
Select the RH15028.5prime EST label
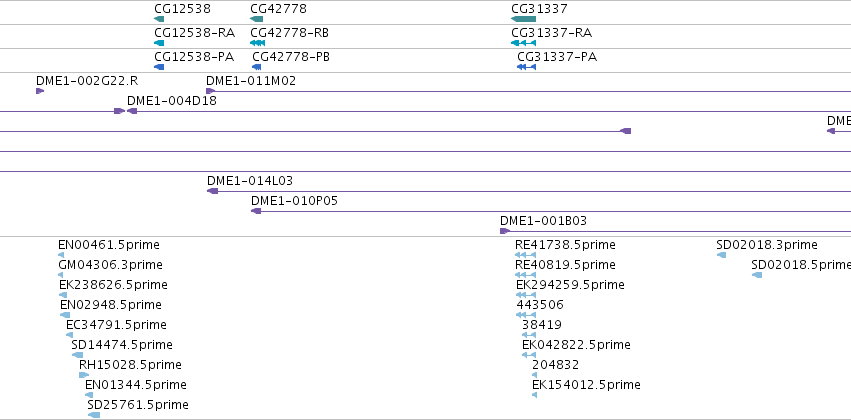pos(130,365)
